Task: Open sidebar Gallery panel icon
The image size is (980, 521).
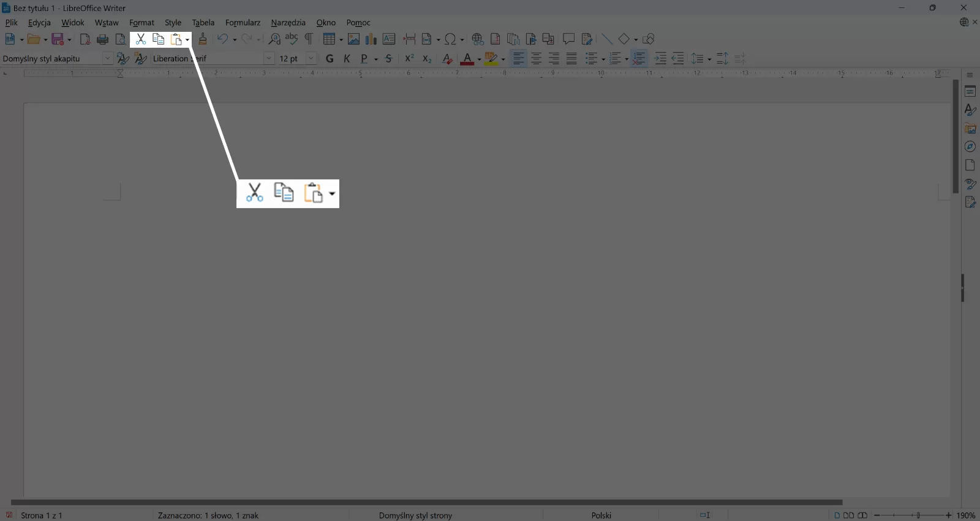Action: [970, 128]
